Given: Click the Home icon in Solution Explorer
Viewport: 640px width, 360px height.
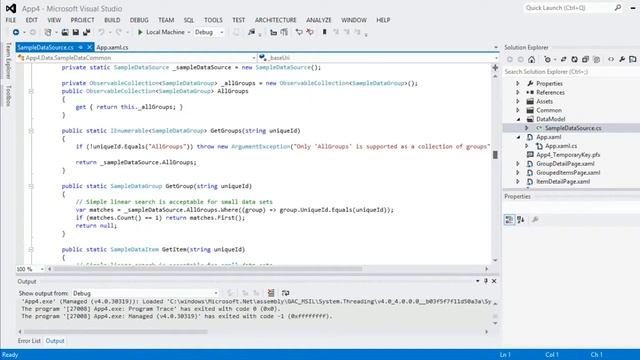Looking at the screenshot, I should coord(531,60).
